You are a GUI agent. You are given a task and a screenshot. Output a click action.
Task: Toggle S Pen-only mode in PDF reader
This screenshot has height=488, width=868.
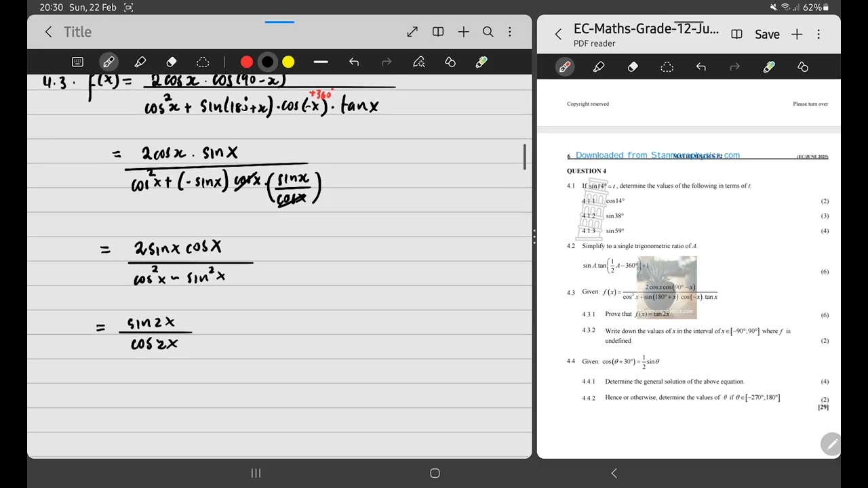pyautogui.click(x=769, y=66)
